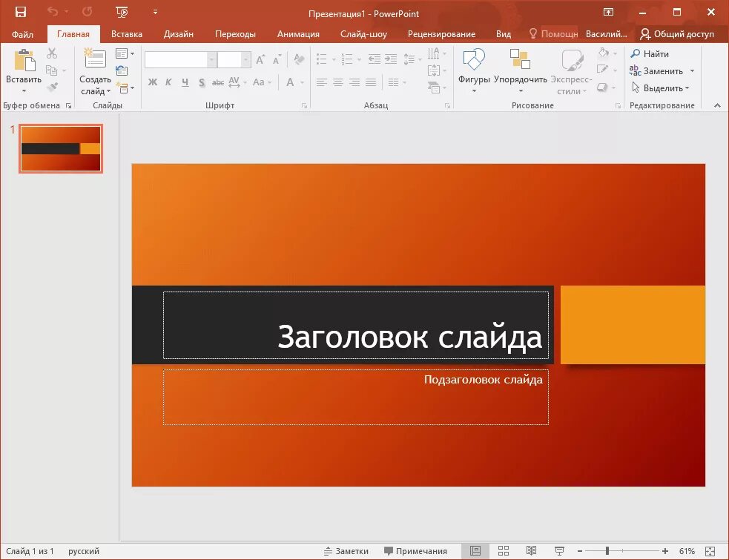Align text left
The height and width of the screenshot is (560, 729).
click(321, 82)
